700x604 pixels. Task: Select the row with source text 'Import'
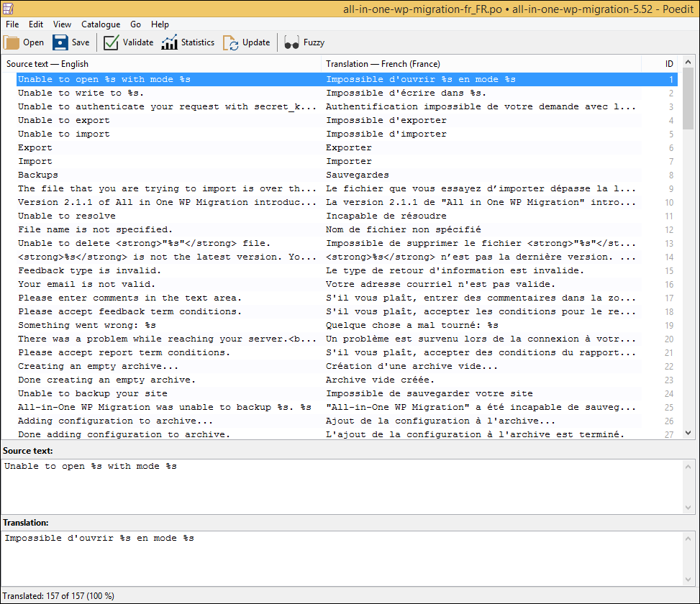click(x=347, y=162)
